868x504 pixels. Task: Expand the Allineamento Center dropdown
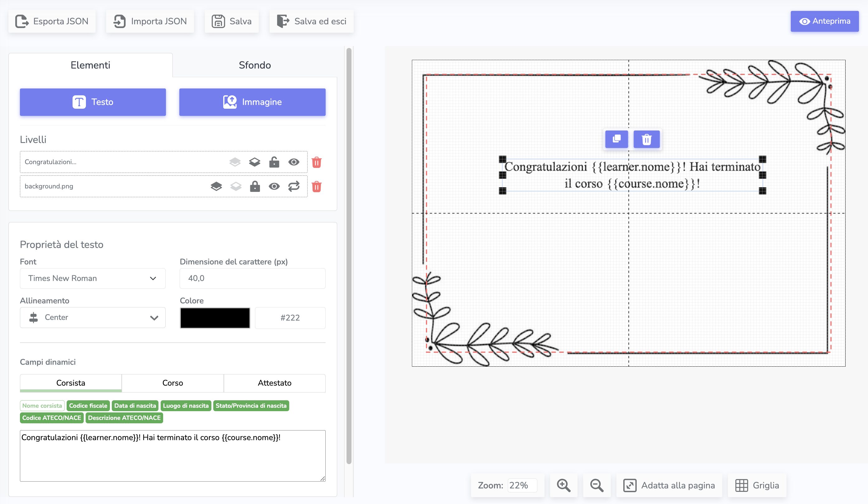pyautogui.click(x=92, y=317)
